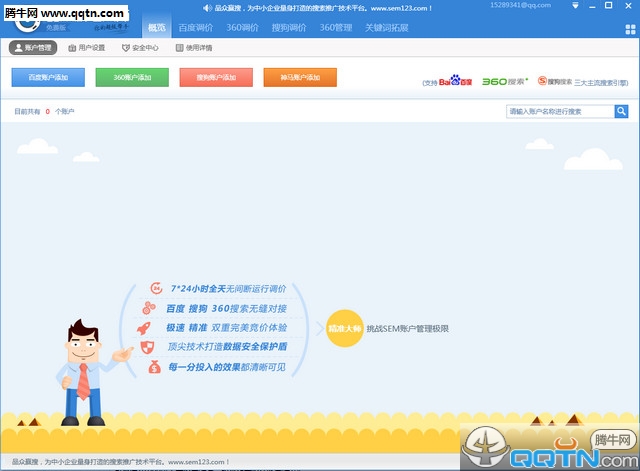Screen dimensions: 640x471
Task: Click the shield data security icon
Action: (148, 347)
